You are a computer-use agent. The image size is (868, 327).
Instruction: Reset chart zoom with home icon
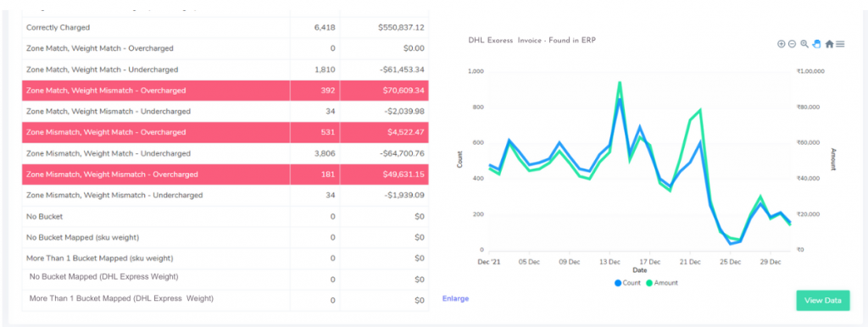[829, 44]
